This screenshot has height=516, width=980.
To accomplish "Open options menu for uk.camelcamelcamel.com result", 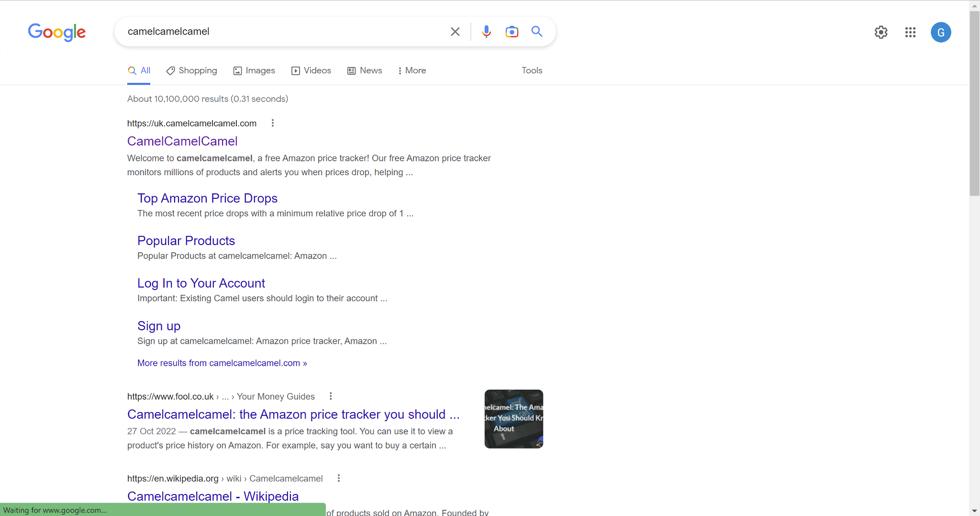I will [273, 123].
